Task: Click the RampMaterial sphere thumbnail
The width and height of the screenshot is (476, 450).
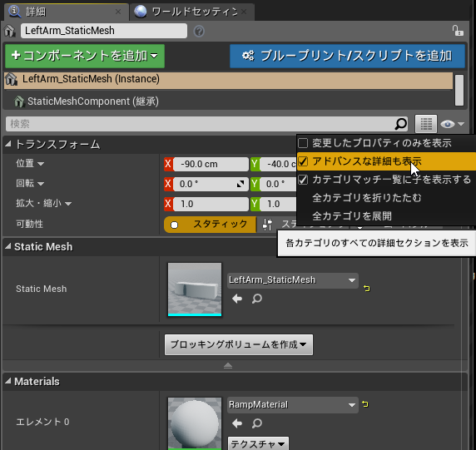Action: coord(195,423)
